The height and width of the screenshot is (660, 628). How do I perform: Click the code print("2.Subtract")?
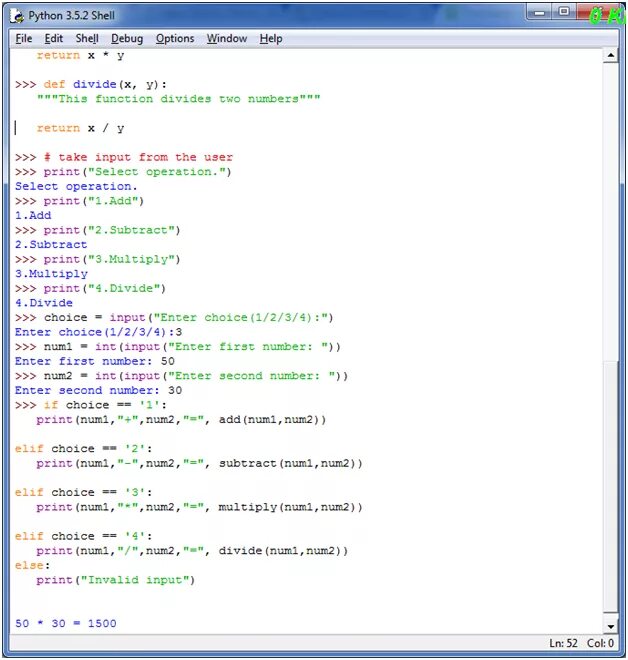tap(112, 230)
